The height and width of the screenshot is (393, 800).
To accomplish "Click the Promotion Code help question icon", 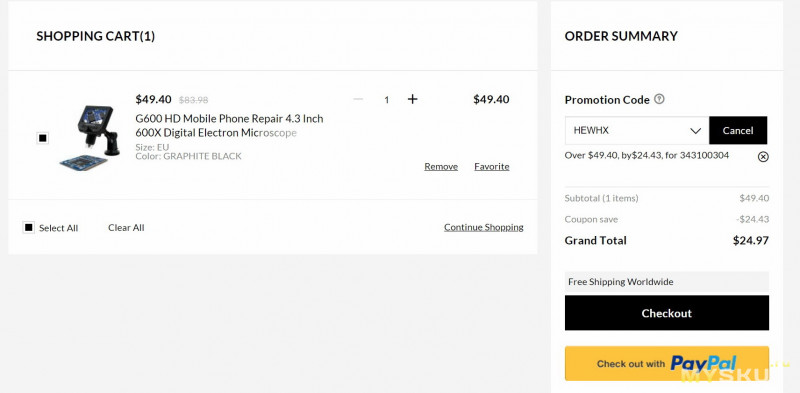I will (x=659, y=99).
